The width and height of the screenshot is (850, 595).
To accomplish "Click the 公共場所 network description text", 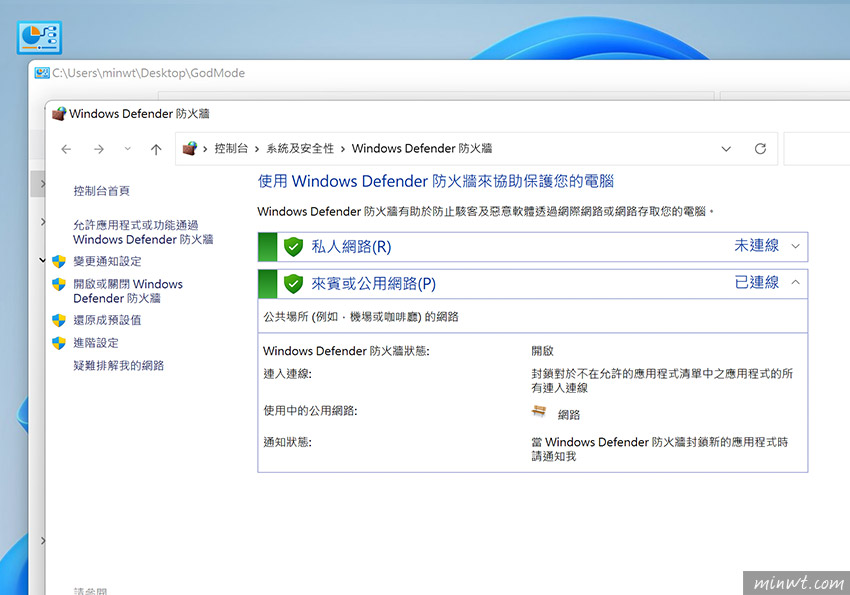I will click(x=361, y=317).
